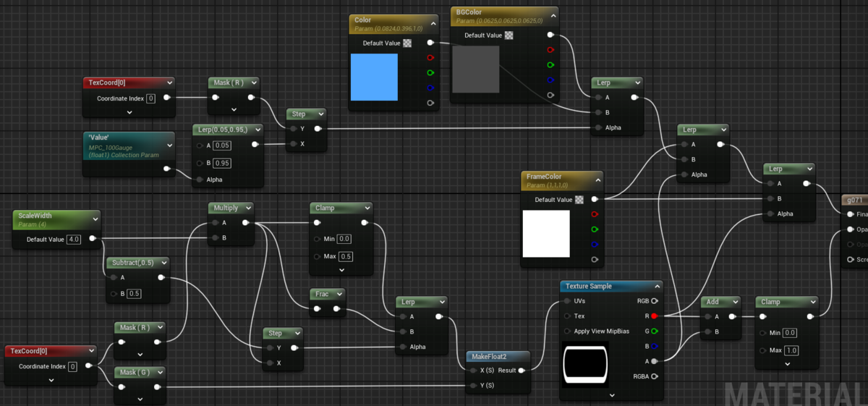Open the 'Value' collection param dropdown arrow
868x406 pixels.
click(x=169, y=145)
